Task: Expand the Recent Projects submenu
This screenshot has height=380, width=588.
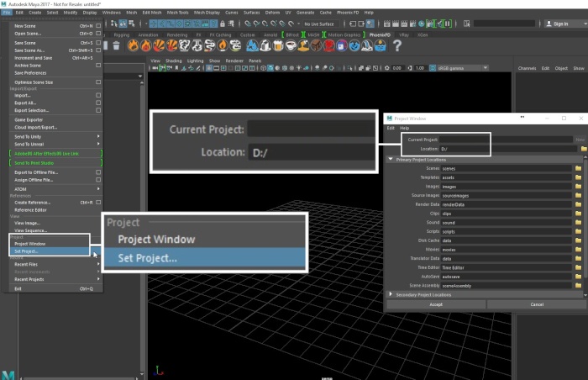Action: point(98,279)
